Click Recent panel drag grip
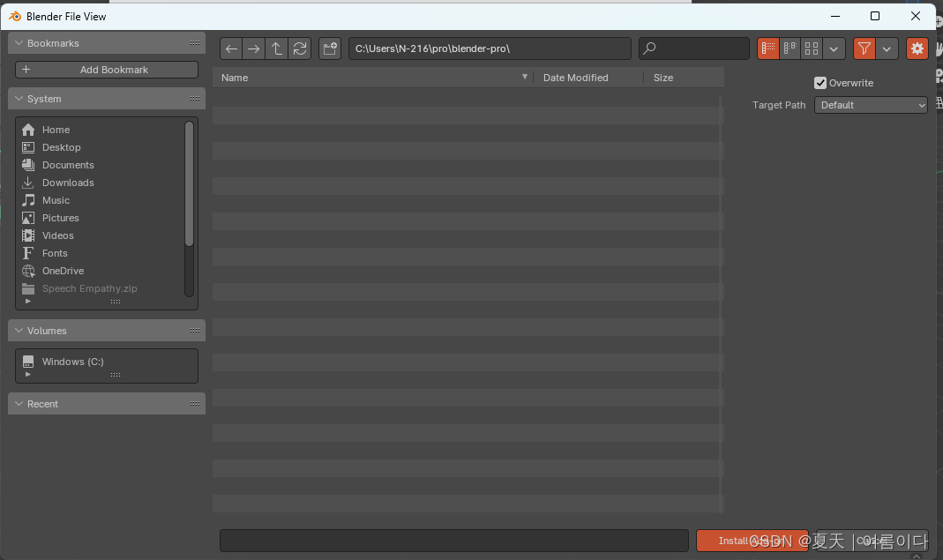Viewport: 943px width, 560px height. [195, 404]
